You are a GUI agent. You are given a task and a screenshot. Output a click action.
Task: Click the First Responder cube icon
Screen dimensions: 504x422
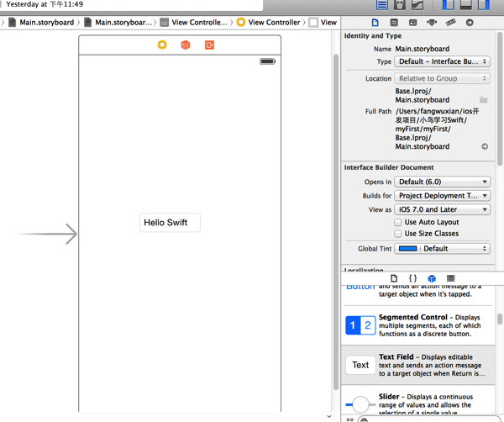point(186,45)
